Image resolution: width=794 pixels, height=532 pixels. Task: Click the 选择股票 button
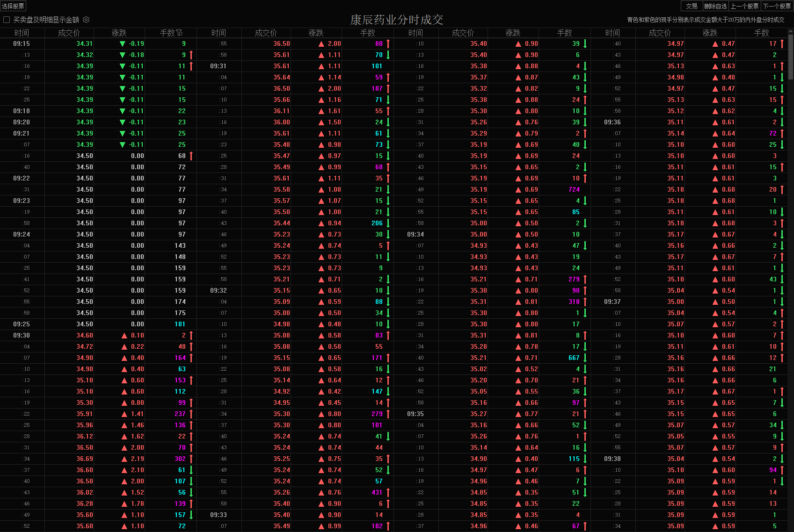(13, 6)
